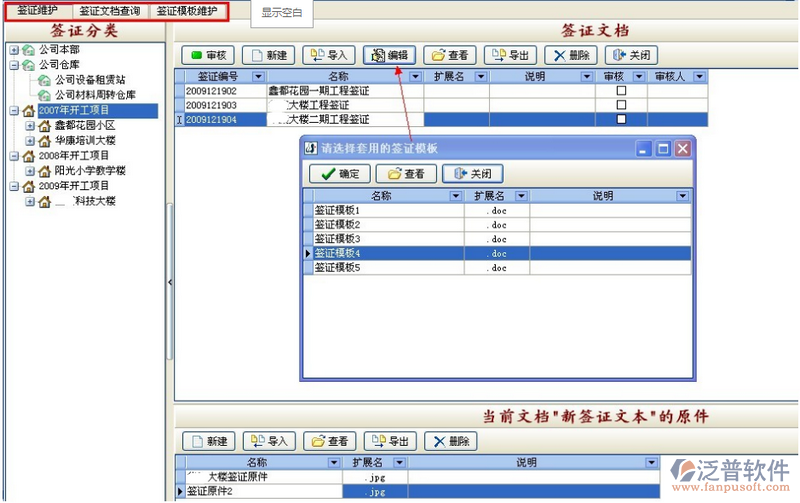Click 导出 in the 原件 toolbar
Viewport: 800px width, 503px height.
pyautogui.click(x=390, y=441)
